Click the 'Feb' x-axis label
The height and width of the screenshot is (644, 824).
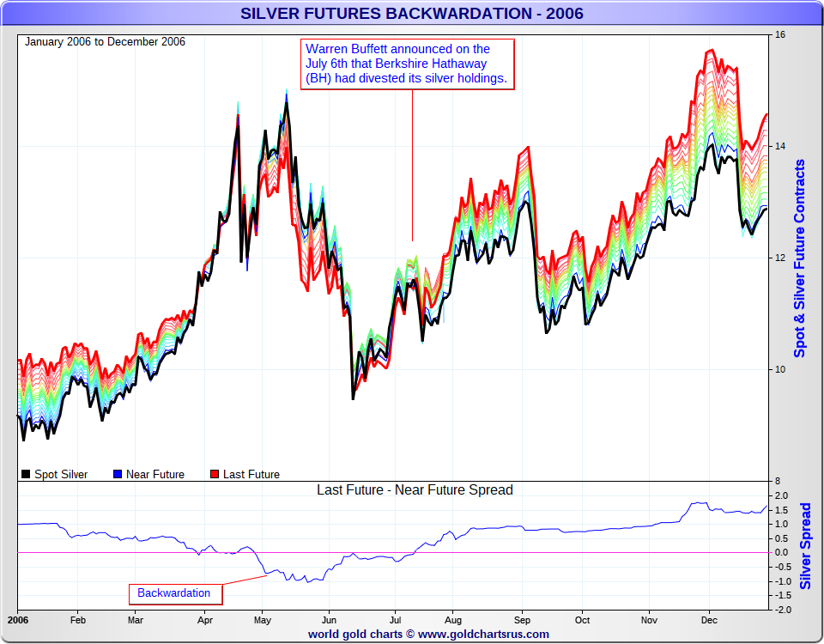pyautogui.click(x=78, y=620)
